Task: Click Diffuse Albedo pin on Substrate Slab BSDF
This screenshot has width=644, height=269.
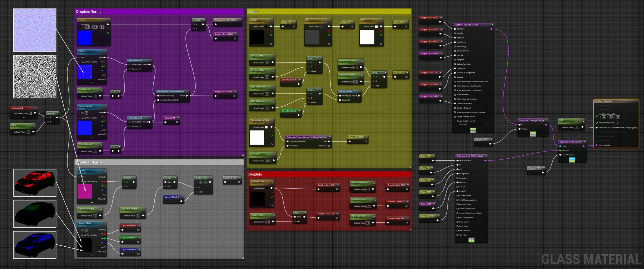Action: 458,160
